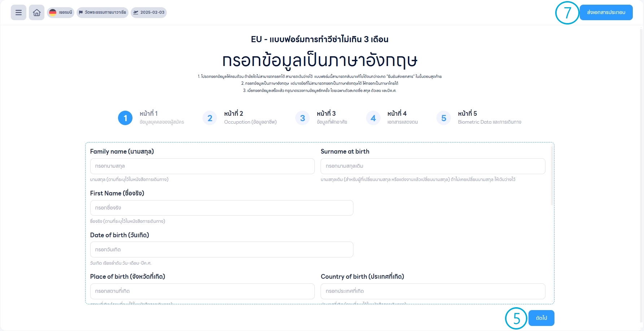Image resolution: width=644 pixels, height=331 pixels.
Task: Click the Family name input field
Action: pyautogui.click(x=202, y=166)
